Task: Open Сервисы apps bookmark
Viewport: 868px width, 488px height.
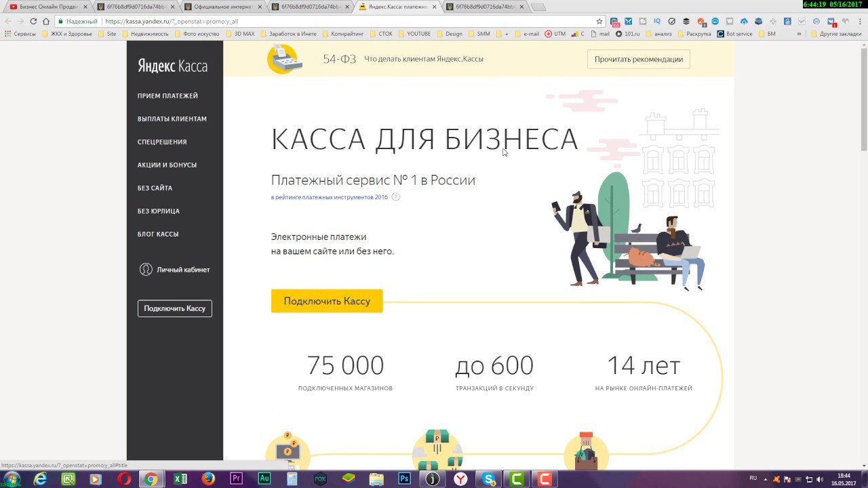Action: [x=20, y=33]
